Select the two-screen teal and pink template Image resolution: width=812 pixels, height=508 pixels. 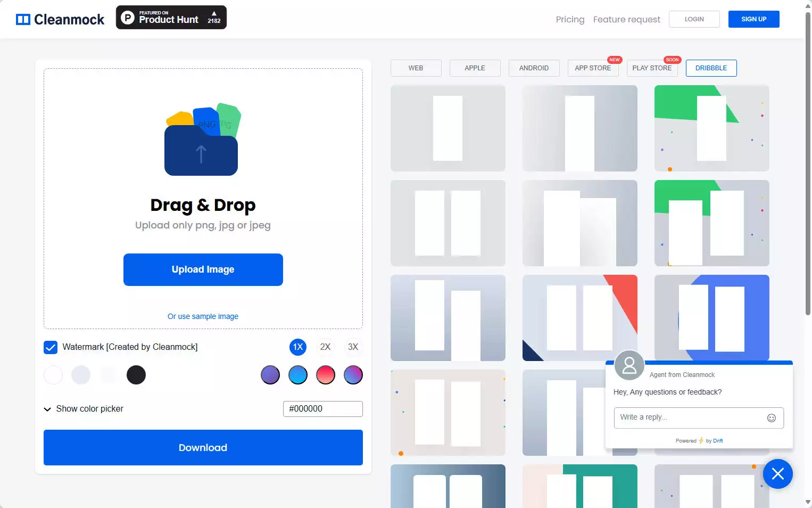click(x=580, y=486)
